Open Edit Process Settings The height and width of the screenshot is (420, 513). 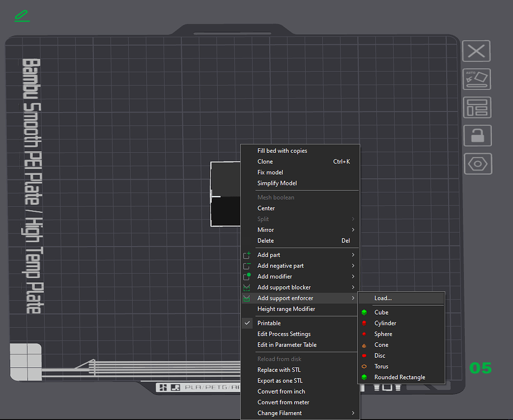coord(300,334)
